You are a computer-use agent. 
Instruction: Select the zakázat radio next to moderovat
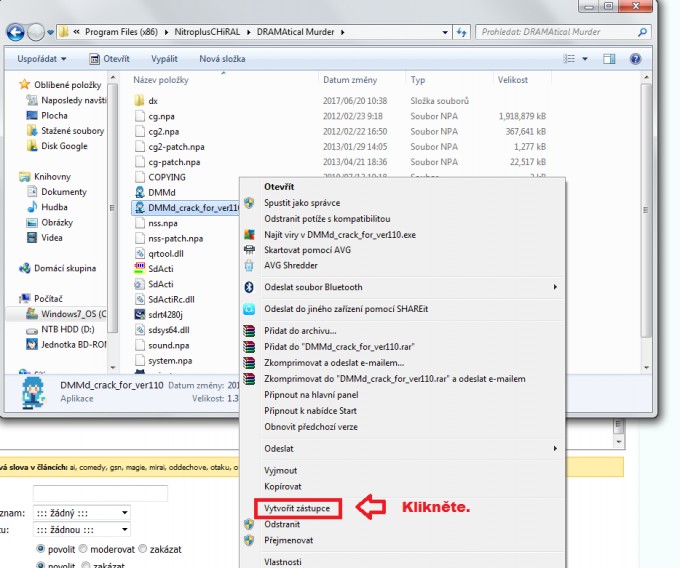143,549
